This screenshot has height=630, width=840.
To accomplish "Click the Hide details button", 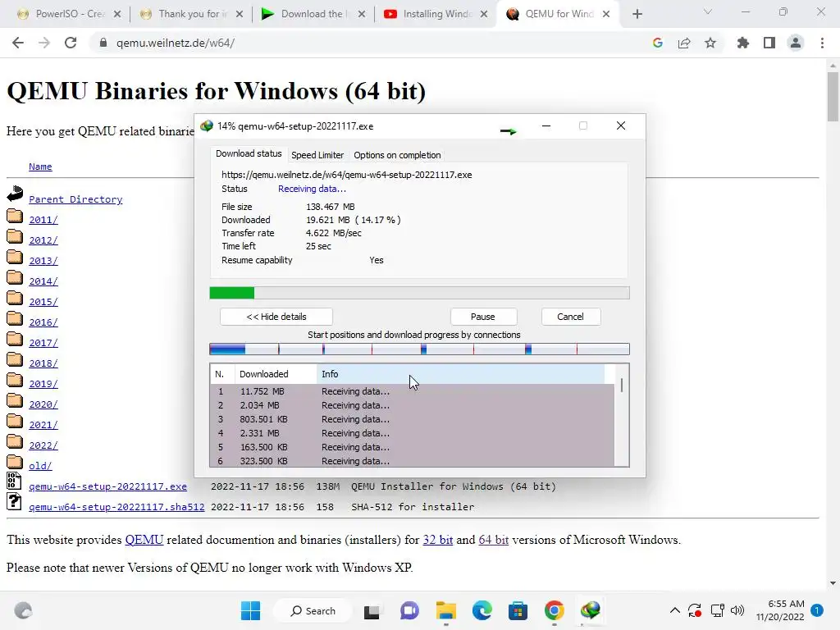I will pyautogui.click(x=276, y=317).
